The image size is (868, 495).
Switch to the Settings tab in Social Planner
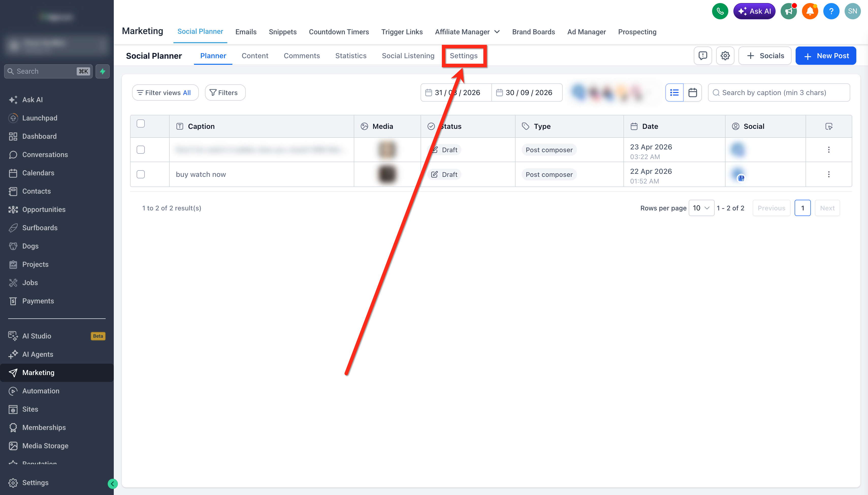463,56
